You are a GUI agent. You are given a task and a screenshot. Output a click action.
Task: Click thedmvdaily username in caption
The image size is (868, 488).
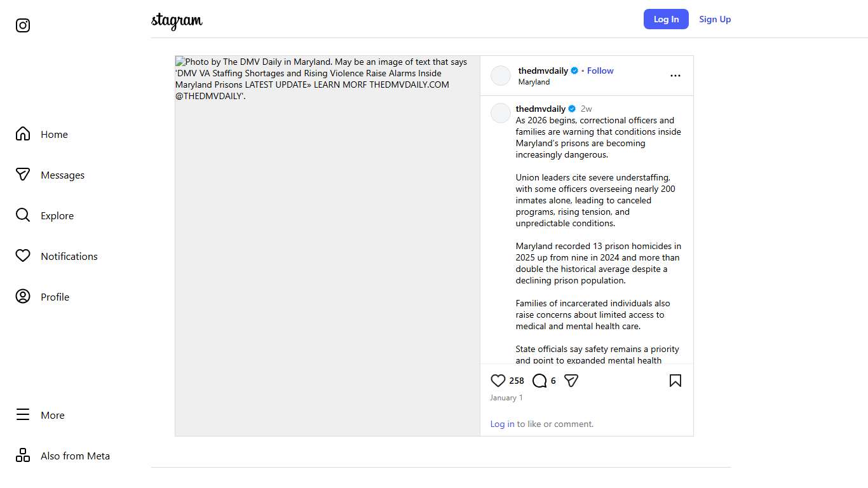pyautogui.click(x=540, y=109)
